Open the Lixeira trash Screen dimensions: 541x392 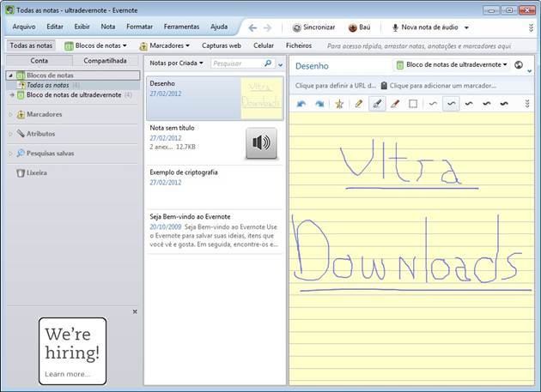click(x=32, y=172)
